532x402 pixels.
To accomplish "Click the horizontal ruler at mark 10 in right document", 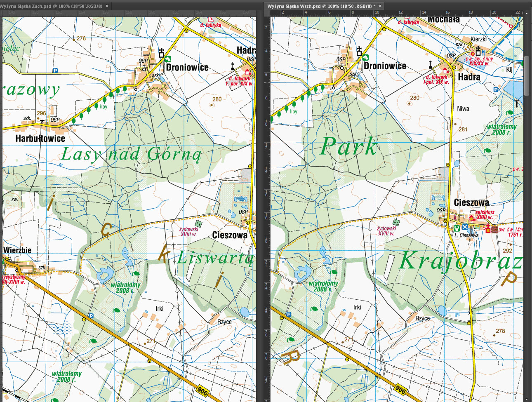I will click(x=377, y=13).
